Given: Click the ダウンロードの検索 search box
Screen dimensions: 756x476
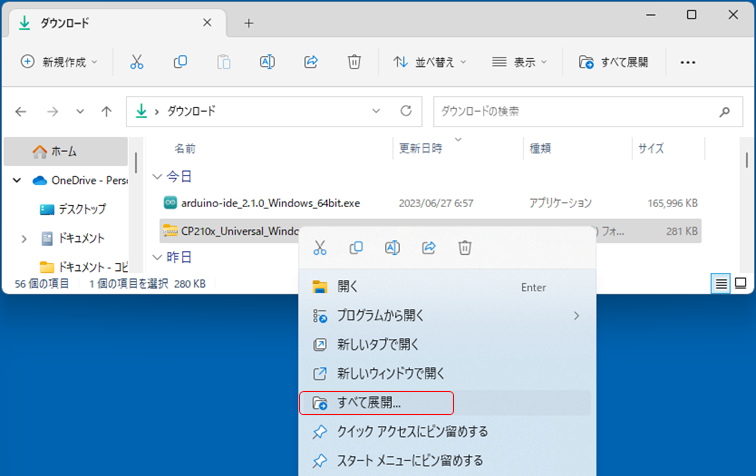Looking at the screenshot, I should (x=586, y=111).
